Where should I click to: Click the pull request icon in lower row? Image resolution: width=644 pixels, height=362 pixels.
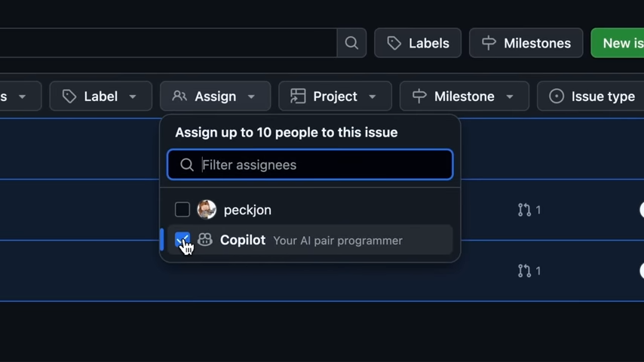click(x=524, y=270)
